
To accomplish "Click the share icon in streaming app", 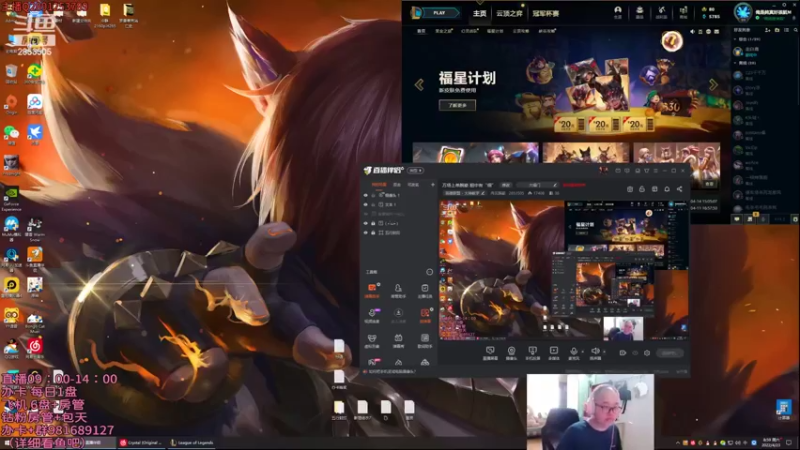I will point(679,189).
